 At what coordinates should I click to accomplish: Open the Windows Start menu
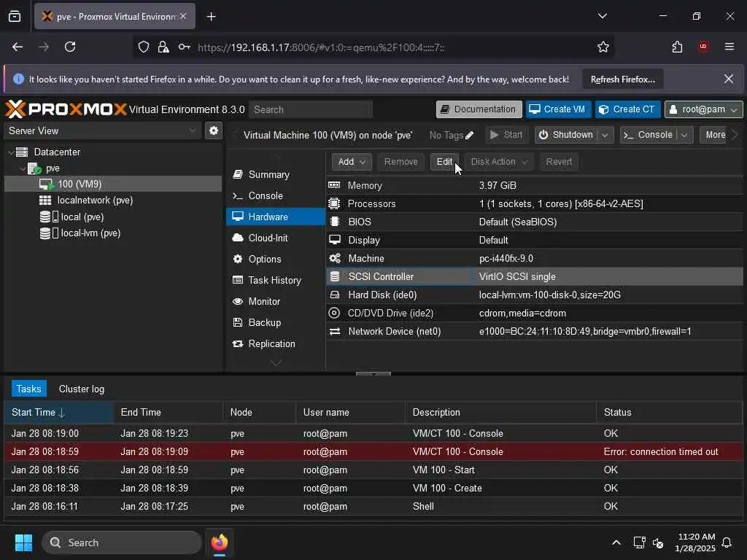point(23,542)
